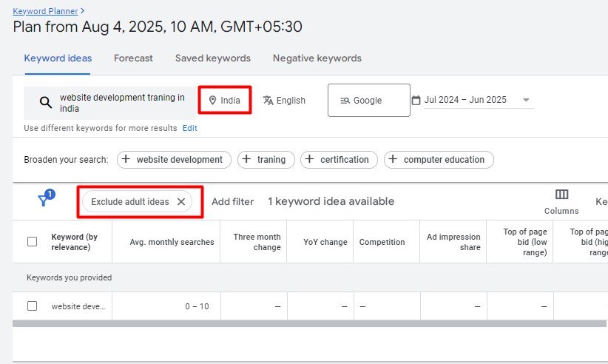Click the '0 – 10' searches value
This screenshot has height=364, width=608.
click(x=197, y=306)
